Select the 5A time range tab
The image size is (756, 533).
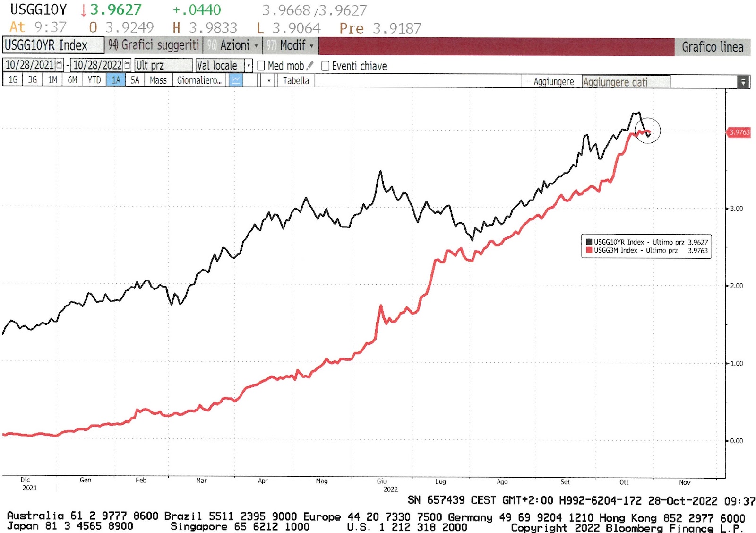click(x=135, y=80)
